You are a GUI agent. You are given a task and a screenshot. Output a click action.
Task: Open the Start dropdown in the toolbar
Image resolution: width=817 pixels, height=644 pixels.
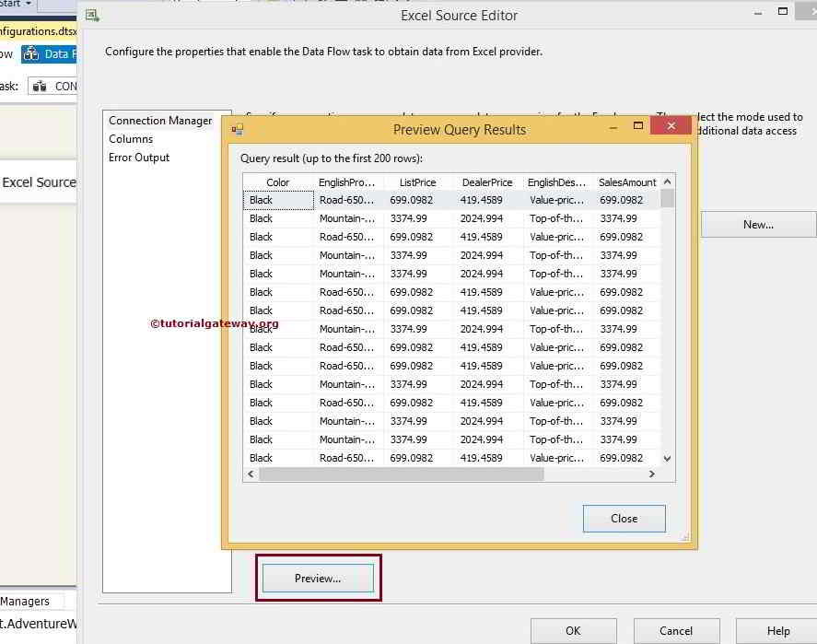(26, 5)
